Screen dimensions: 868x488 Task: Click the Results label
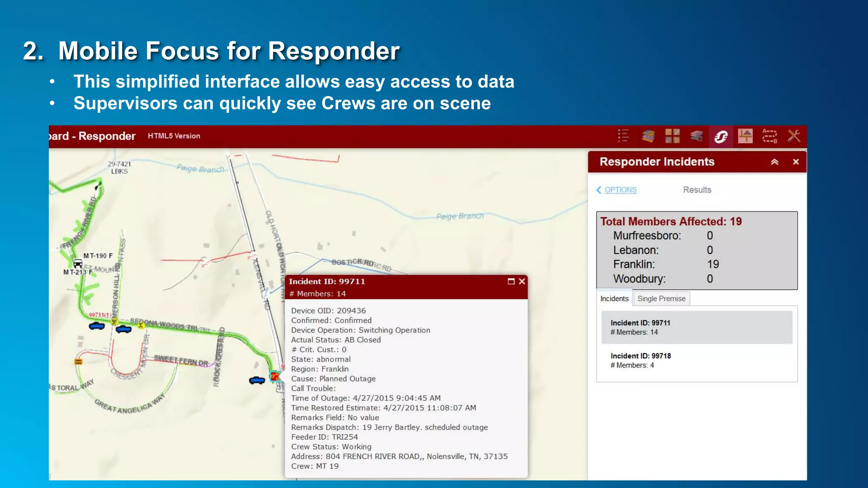(697, 190)
